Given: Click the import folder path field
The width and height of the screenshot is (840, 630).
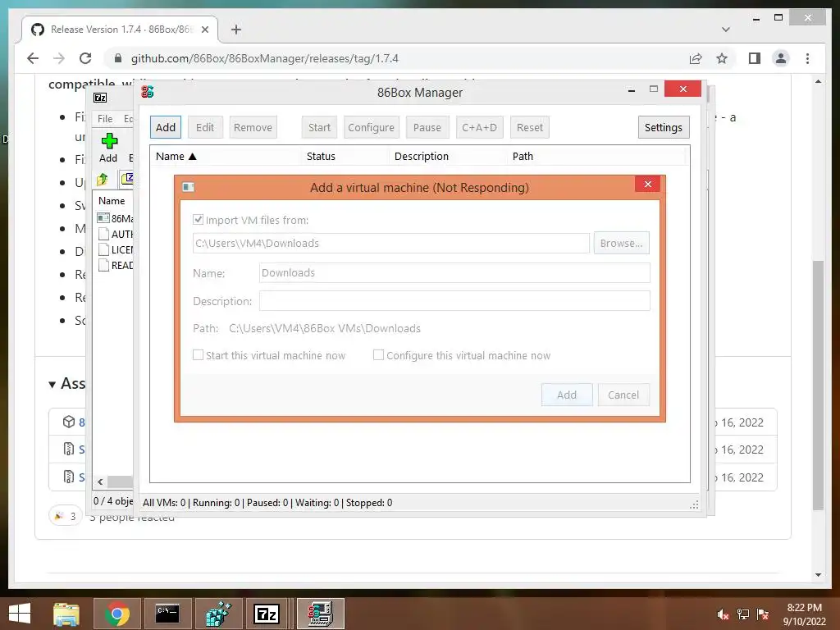Looking at the screenshot, I should click(391, 243).
